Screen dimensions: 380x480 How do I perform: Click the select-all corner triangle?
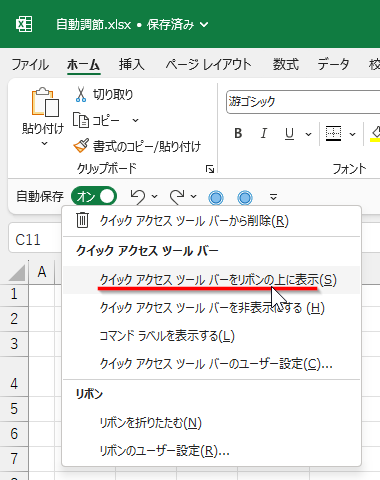pos(17,273)
